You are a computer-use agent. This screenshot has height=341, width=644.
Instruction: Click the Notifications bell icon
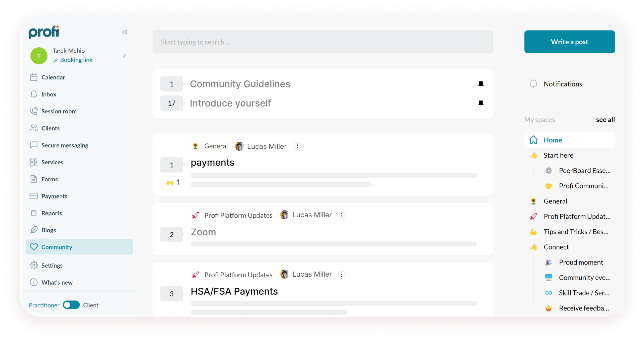[533, 84]
